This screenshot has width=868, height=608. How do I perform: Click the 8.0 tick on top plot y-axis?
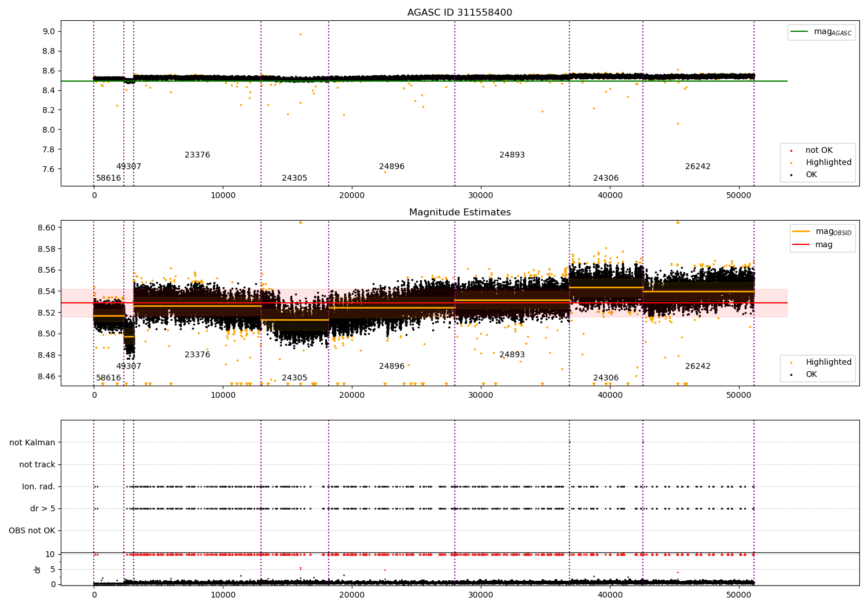[49, 130]
